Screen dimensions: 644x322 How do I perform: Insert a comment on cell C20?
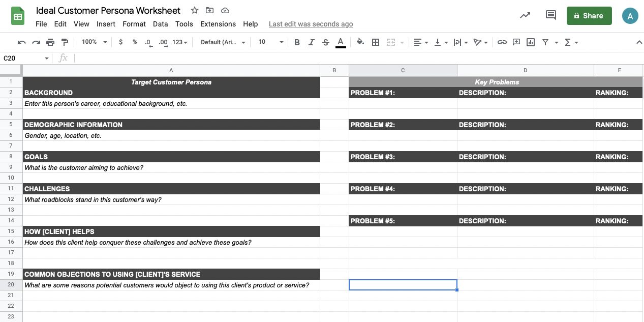516,42
